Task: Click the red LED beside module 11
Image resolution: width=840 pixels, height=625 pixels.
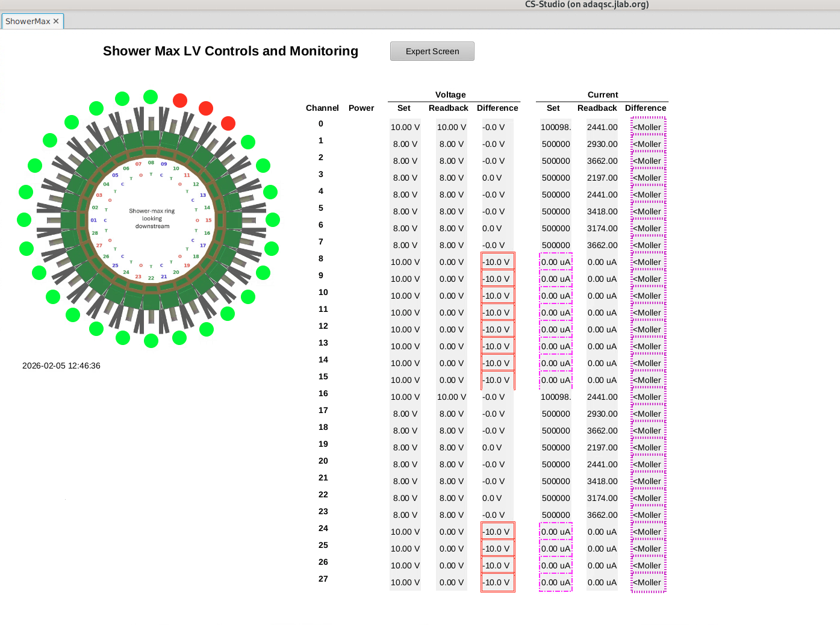Action: pos(228,123)
